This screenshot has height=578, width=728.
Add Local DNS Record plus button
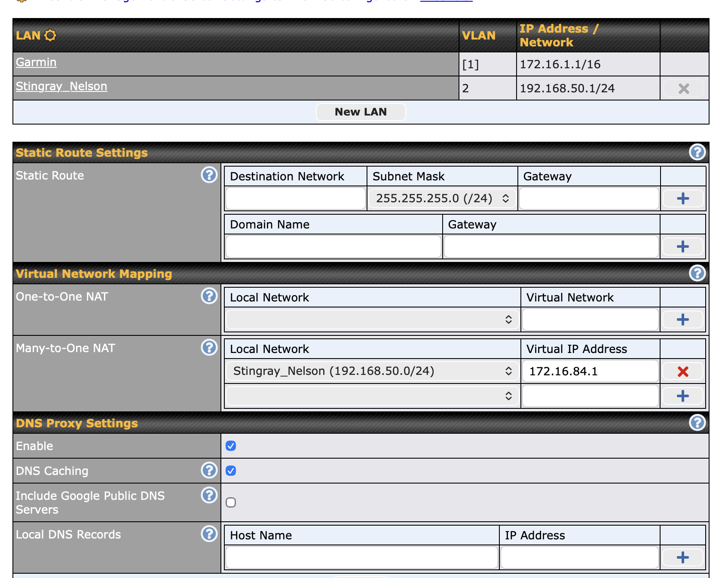pyautogui.click(x=683, y=557)
